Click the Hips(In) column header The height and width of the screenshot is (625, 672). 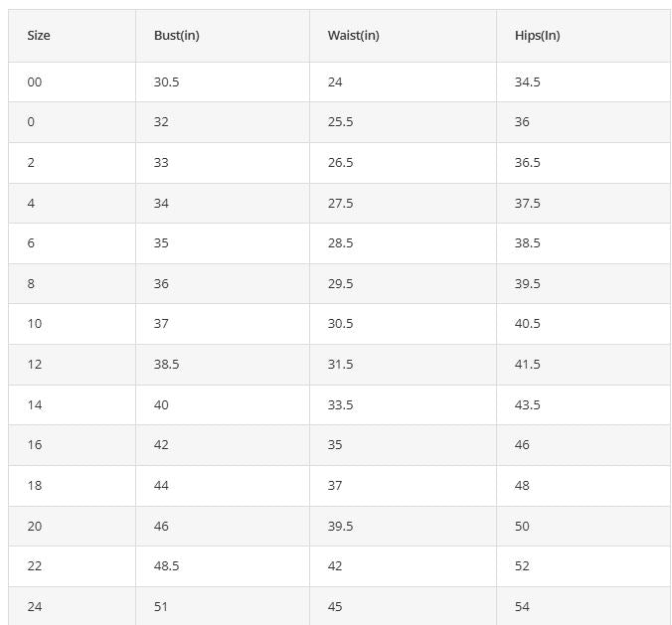click(537, 36)
